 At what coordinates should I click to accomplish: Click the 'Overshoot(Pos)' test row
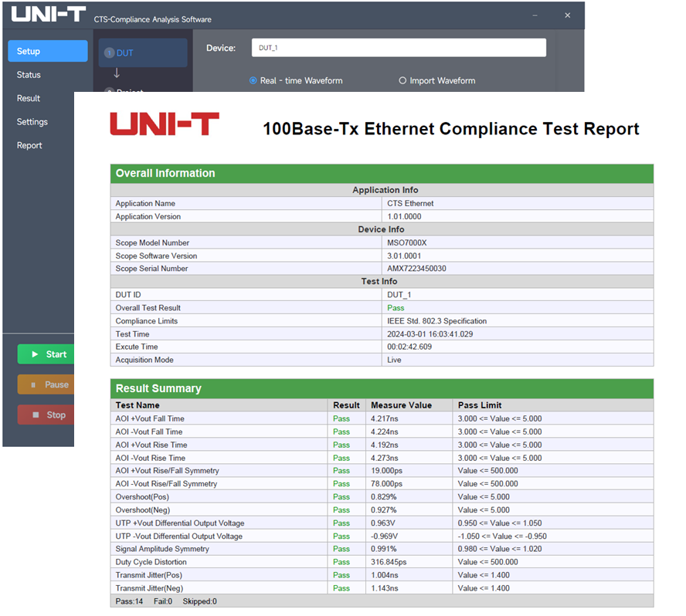pyautogui.click(x=382, y=496)
